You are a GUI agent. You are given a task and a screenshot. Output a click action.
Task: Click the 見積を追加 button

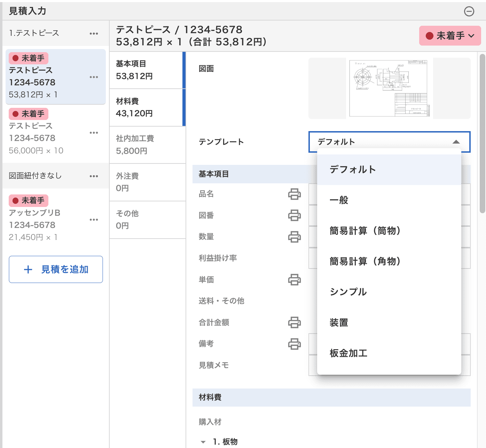click(x=56, y=270)
